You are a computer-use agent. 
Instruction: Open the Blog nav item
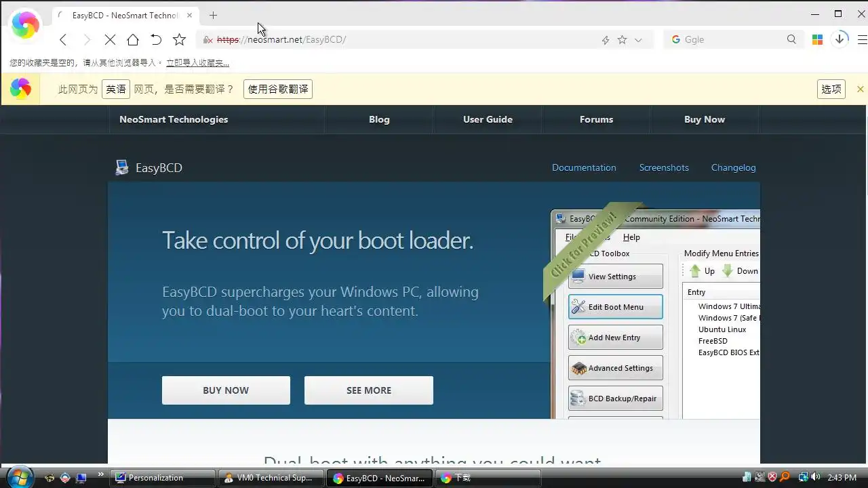(x=379, y=119)
